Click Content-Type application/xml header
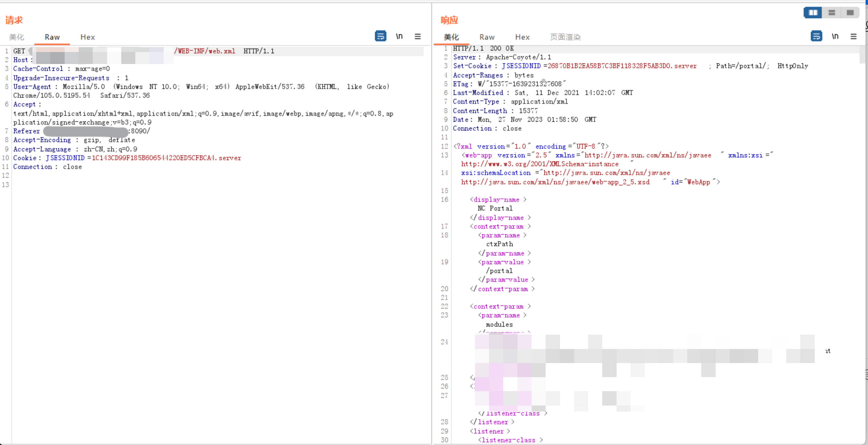The height and width of the screenshot is (445, 868). click(510, 101)
